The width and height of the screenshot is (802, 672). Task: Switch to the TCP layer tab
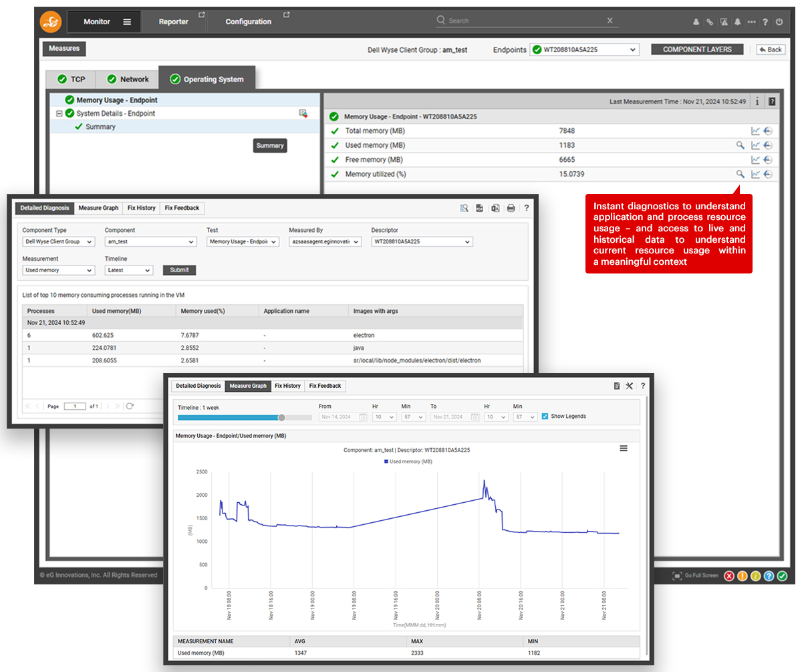71,79
